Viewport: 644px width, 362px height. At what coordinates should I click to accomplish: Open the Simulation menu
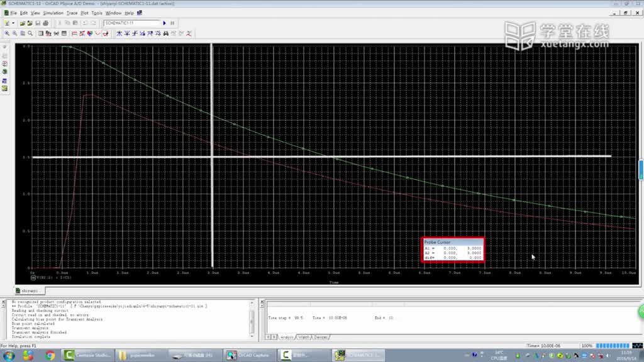click(53, 13)
